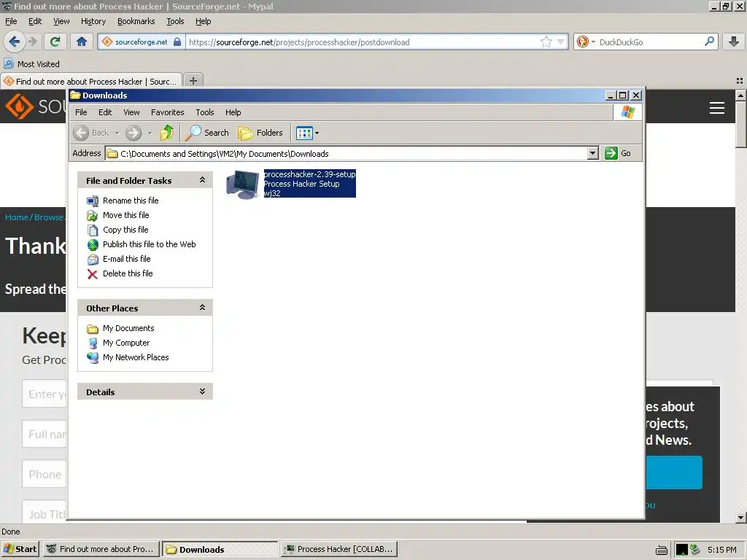747x560 pixels.
Task: Expand the Address bar dropdown
Action: pyautogui.click(x=592, y=153)
